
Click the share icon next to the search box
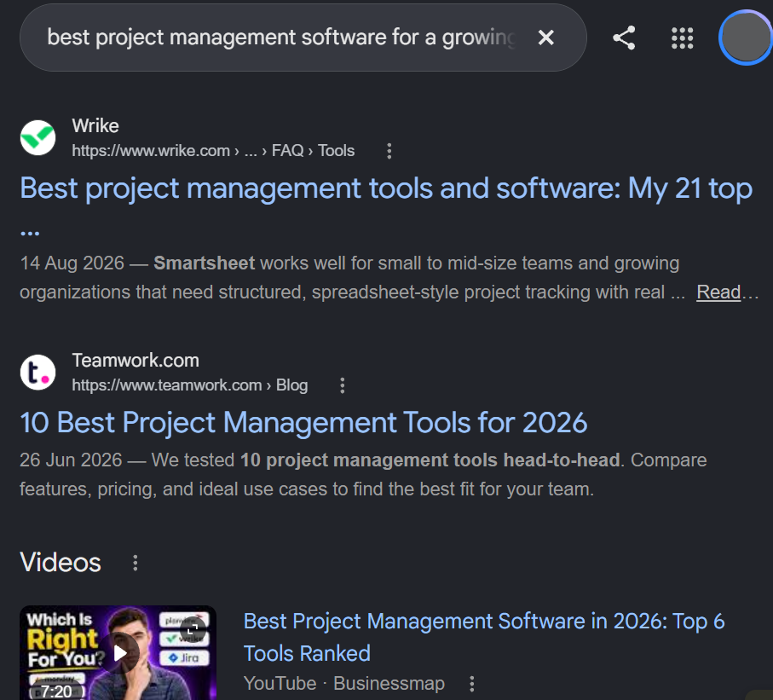click(624, 38)
